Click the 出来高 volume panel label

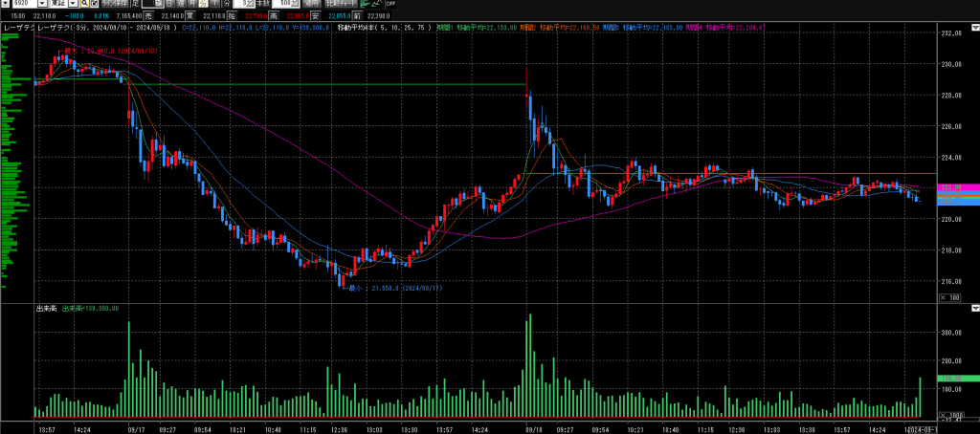pos(46,309)
